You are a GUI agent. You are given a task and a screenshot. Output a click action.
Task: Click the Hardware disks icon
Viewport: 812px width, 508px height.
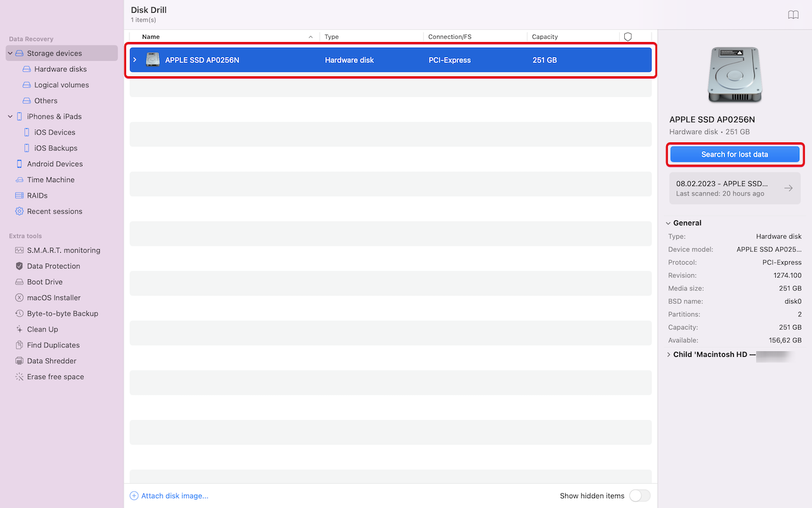pos(27,69)
